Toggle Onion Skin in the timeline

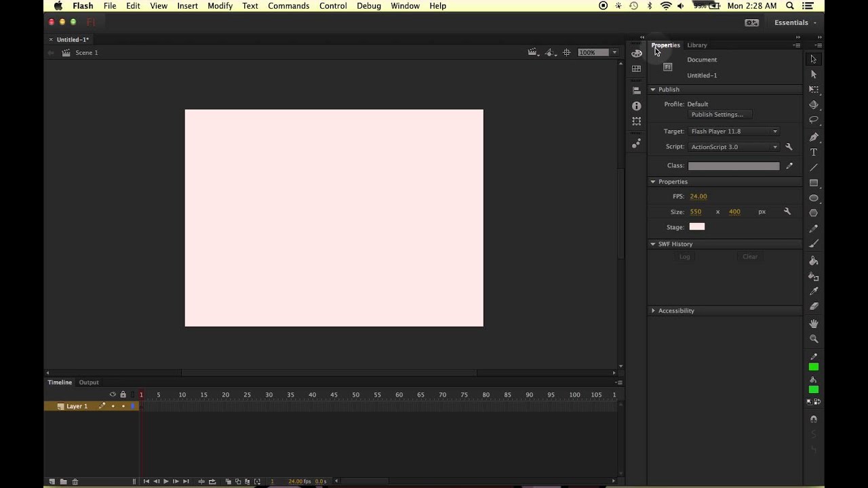(228, 481)
